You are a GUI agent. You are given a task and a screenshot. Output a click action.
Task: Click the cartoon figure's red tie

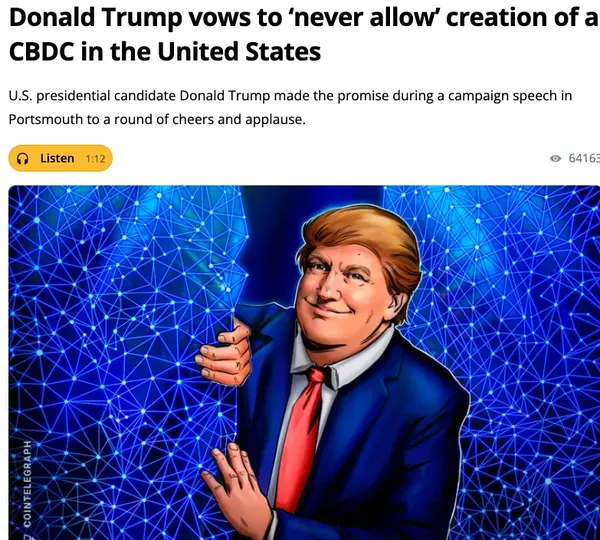(x=299, y=438)
